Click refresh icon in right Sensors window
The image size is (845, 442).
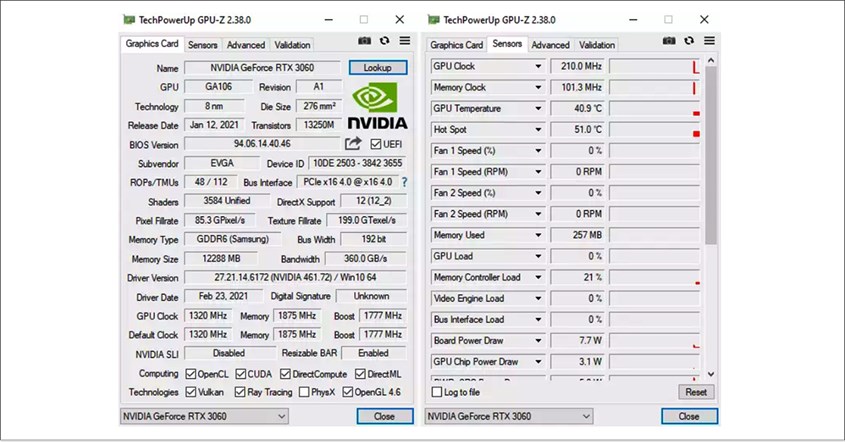coord(689,41)
